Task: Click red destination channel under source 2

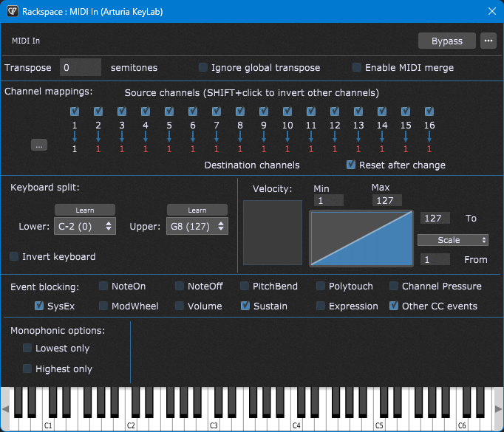Action: pos(98,149)
